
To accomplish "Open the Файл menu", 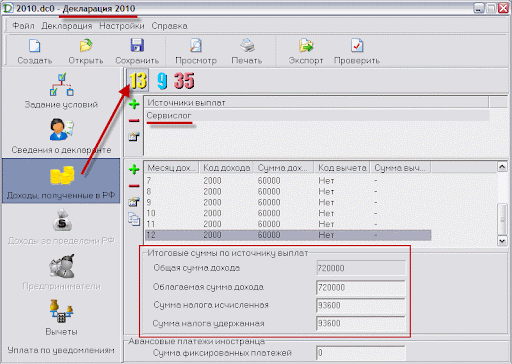I will [x=23, y=26].
